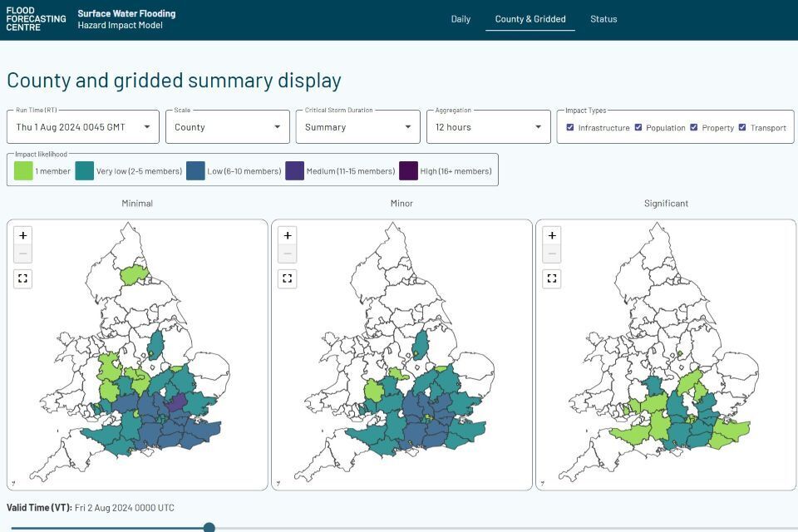The width and height of the screenshot is (798, 532).
Task: Uncheck the Infrastructure impact type
Action: [569, 127]
